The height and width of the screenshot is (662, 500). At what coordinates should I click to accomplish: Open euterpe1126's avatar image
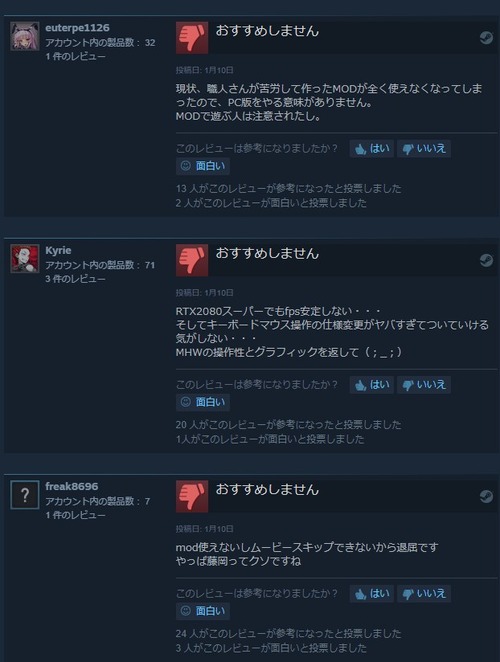point(25,36)
